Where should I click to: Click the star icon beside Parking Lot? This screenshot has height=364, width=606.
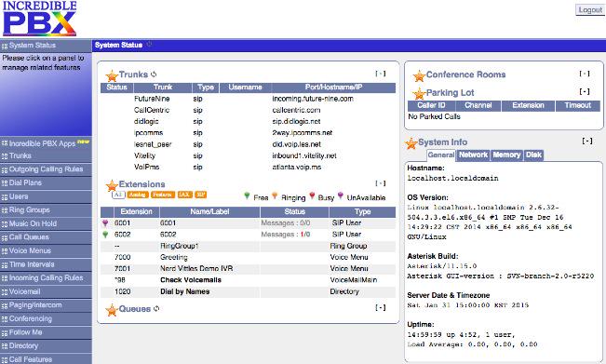coord(419,93)
